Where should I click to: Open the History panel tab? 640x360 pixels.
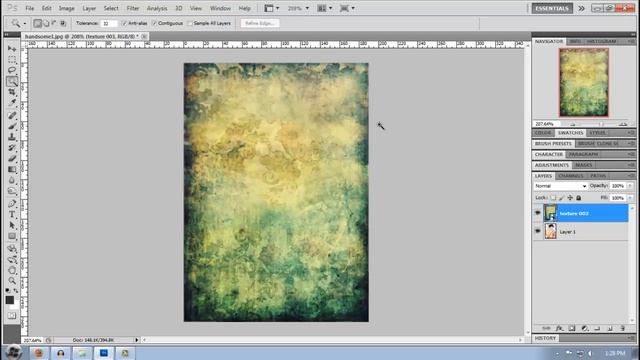[x=545, y=338]
